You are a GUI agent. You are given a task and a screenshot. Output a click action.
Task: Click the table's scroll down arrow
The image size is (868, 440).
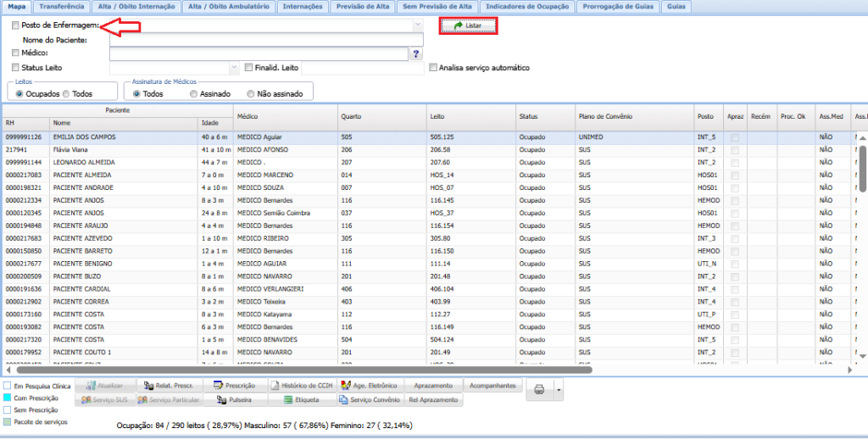pyautogui.click(x=862, y=354)
